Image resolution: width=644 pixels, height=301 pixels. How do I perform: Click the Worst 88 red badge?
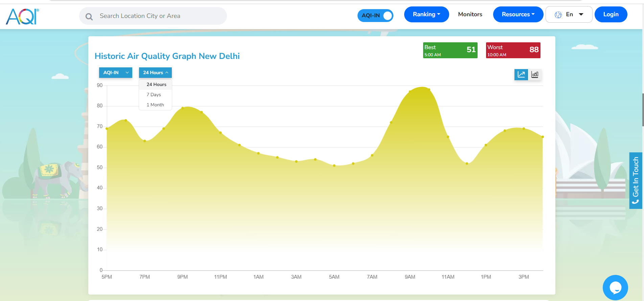coord(513,50)
